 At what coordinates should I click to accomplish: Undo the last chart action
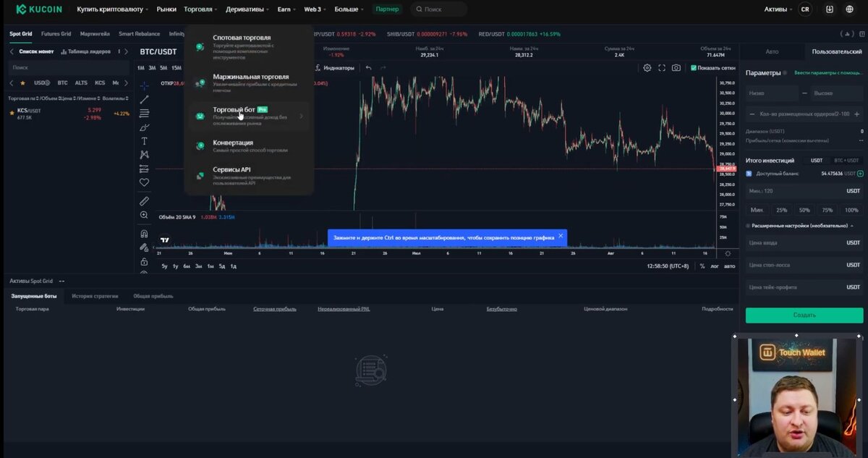point(368,68)
